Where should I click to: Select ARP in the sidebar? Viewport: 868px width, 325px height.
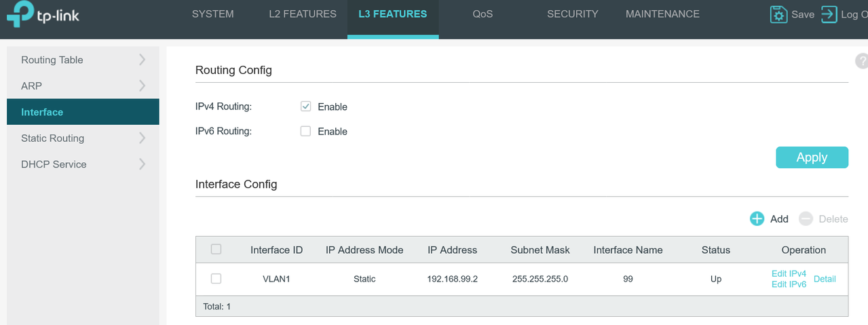tap(83, 85)
